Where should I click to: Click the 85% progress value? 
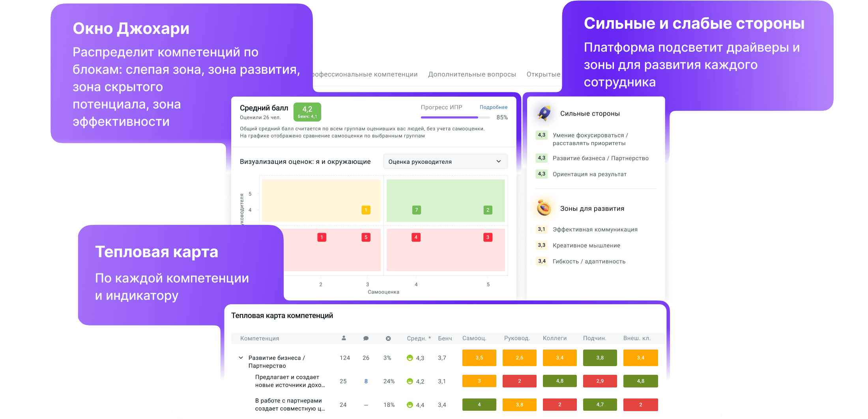coord(502,118)
